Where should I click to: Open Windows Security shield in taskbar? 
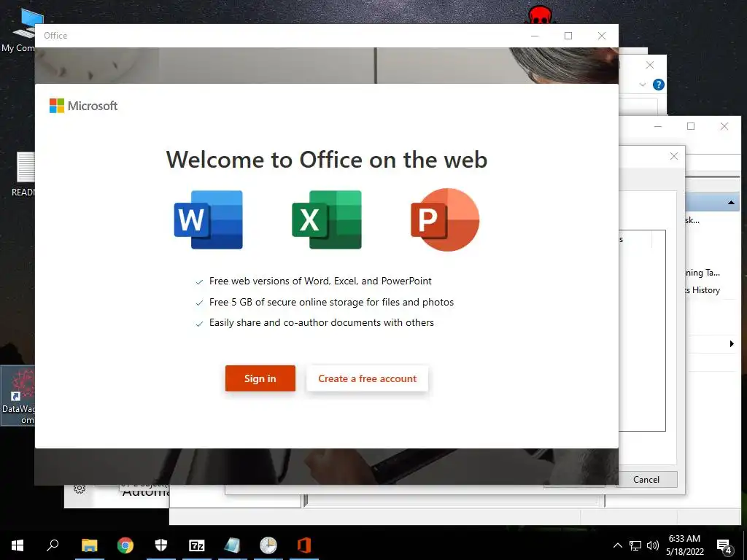tap(161, 545)
